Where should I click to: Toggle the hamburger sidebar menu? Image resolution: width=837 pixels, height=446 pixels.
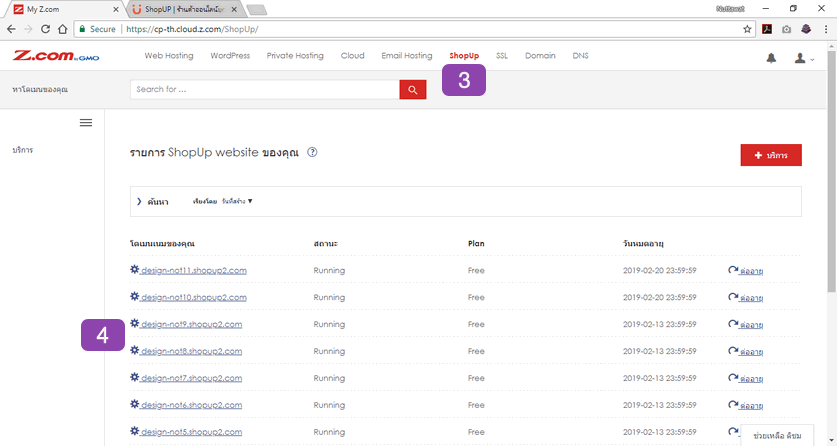click(86, 123)
